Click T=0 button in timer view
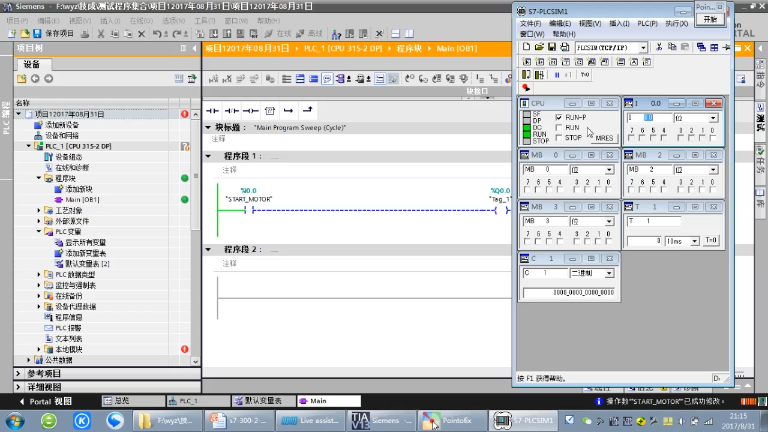The height and width of the screenshot is (432, 768). tap(711, 240)
